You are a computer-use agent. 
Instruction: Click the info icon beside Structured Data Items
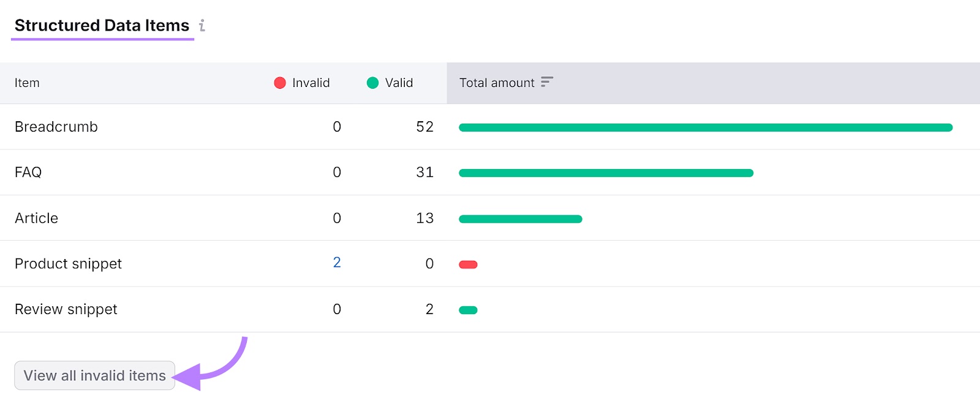click(202, 26)
